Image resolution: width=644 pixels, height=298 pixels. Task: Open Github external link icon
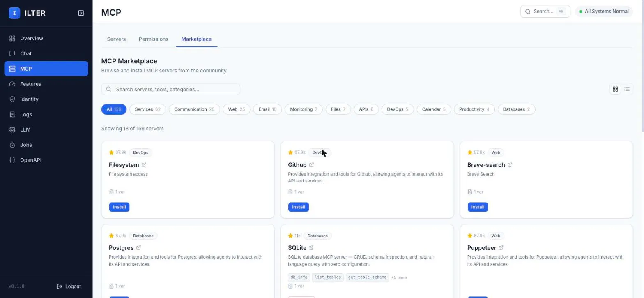(311, 165)
